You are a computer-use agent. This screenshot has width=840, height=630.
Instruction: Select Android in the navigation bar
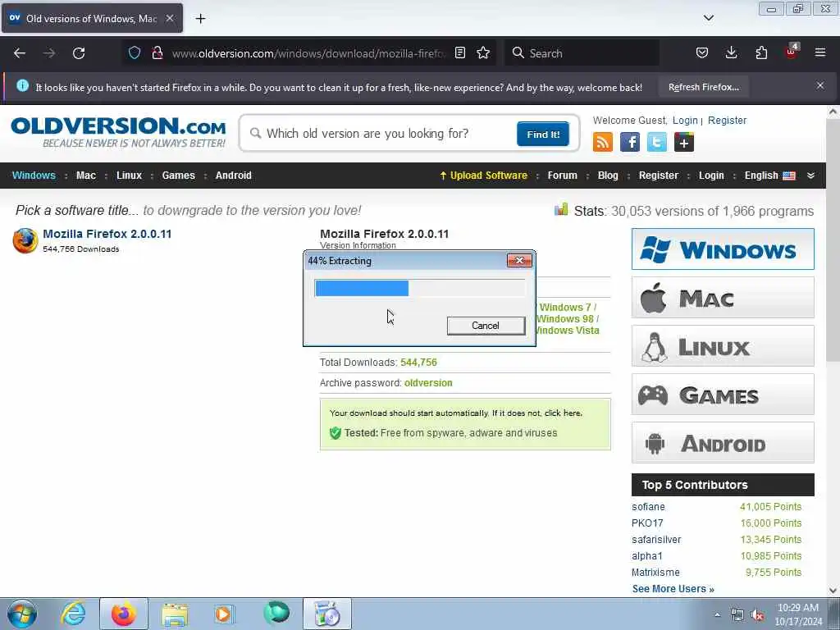[x=234, y=176]
